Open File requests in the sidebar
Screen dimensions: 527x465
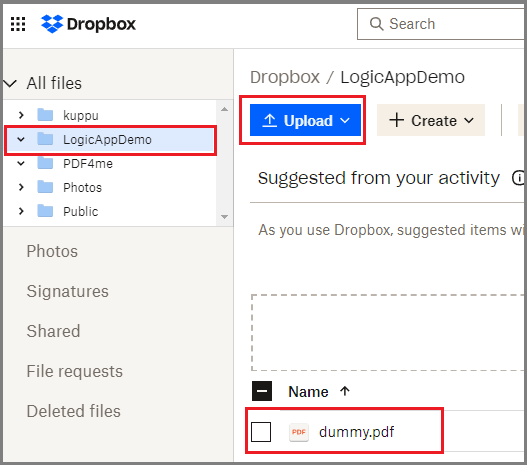click(75, 371)
